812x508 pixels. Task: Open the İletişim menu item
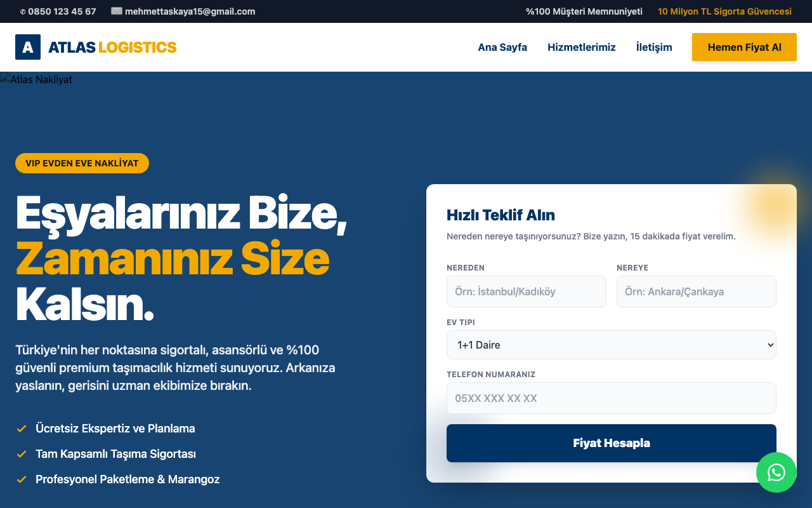point(654,47)
